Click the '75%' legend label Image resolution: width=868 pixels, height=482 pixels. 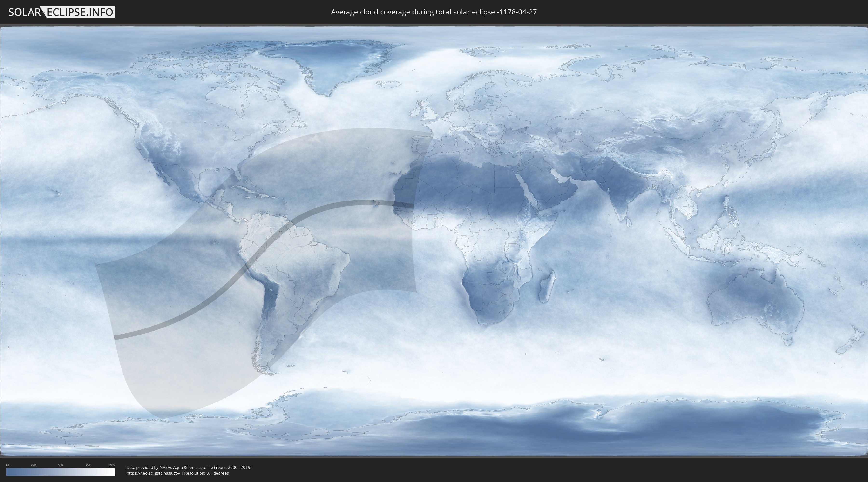88,465
